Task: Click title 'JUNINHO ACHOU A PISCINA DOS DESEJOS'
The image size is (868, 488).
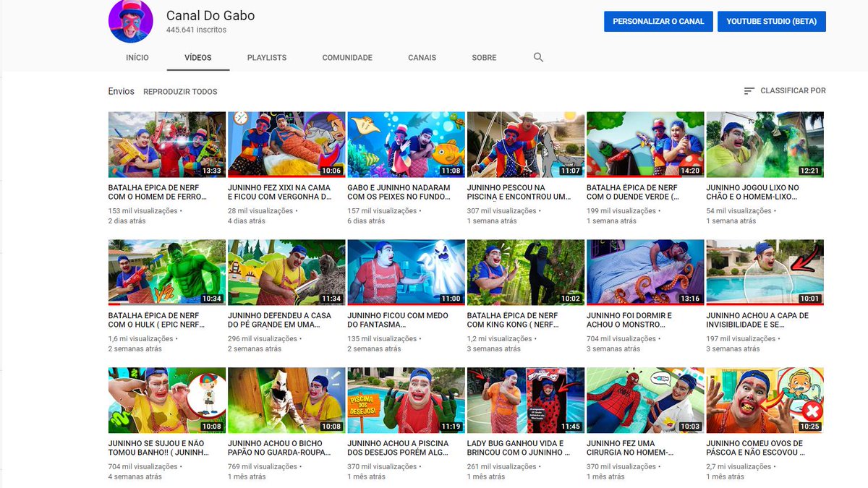Action: 399,448
